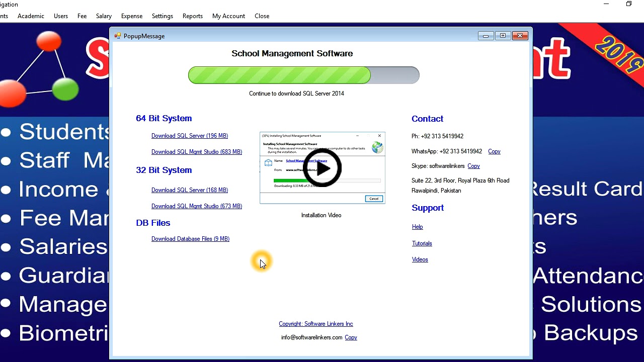Open the Videos support link
This screenshot has height=362, width=644.
coord(420,259)
